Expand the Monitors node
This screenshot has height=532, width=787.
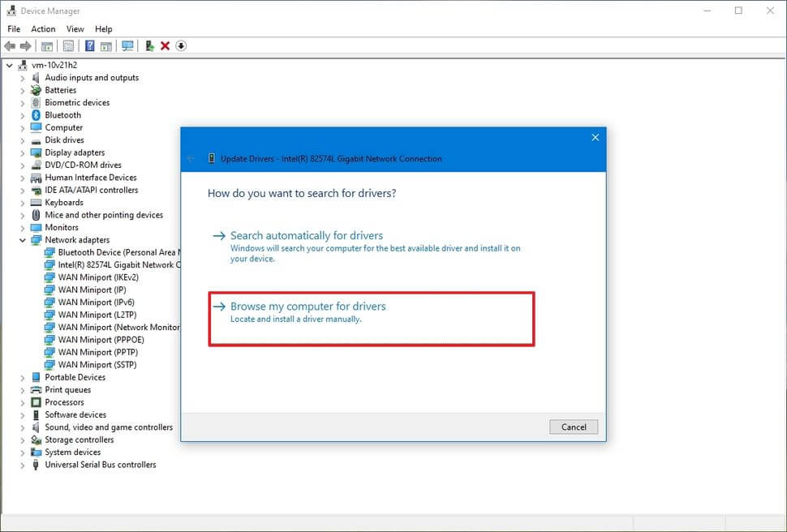(23, 228)
